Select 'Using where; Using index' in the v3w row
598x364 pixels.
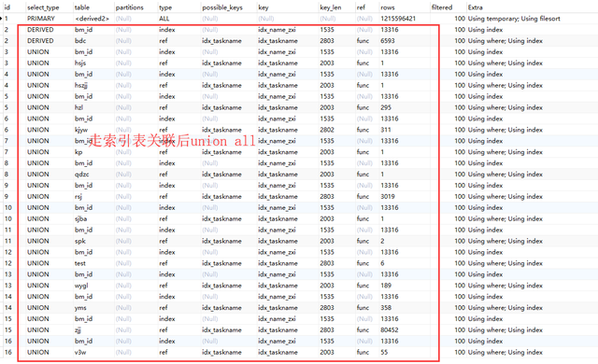[x=505, y=352]
